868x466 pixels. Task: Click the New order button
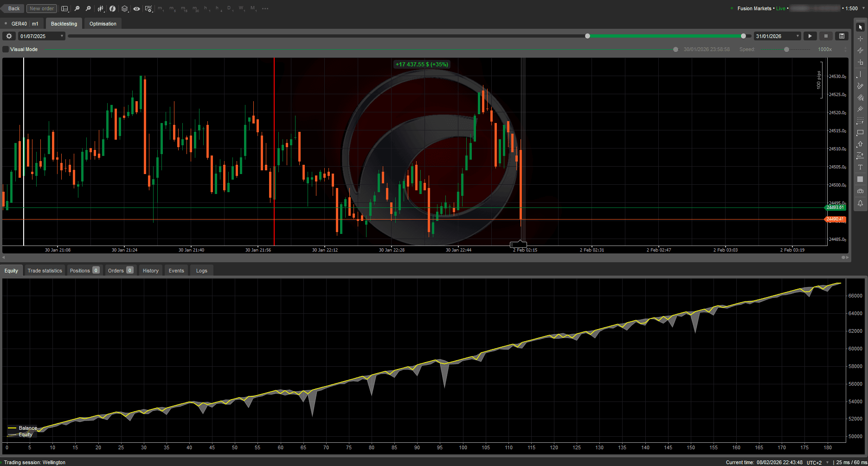point(41,8)
